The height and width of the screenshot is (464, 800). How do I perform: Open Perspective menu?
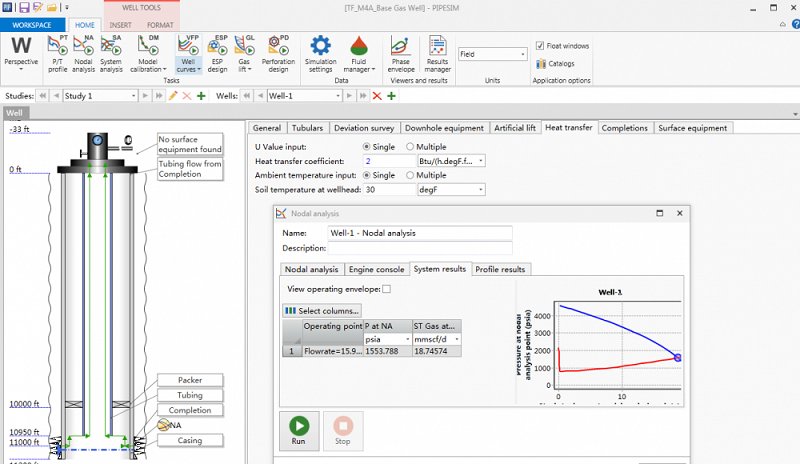(x=21, y=54)
